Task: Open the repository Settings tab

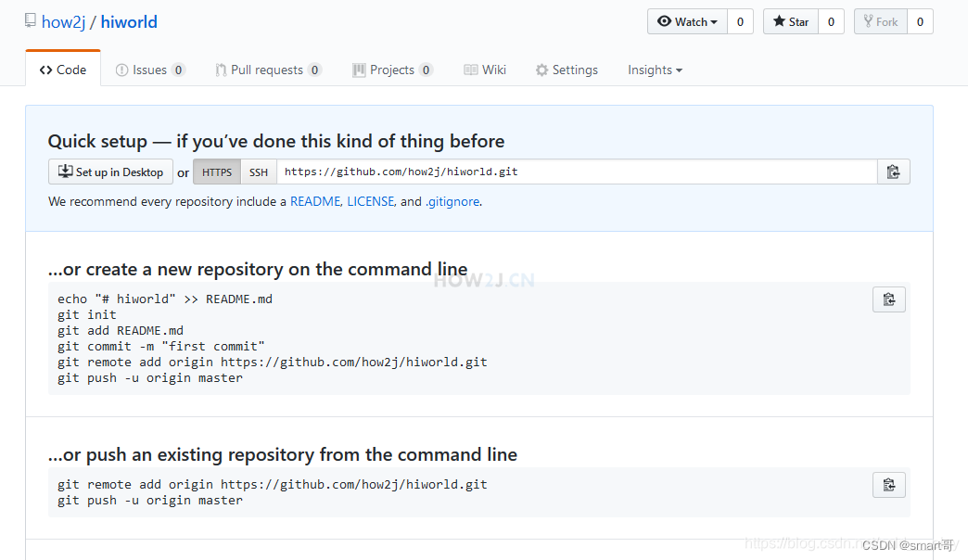Action: click(x=567, y=70)
